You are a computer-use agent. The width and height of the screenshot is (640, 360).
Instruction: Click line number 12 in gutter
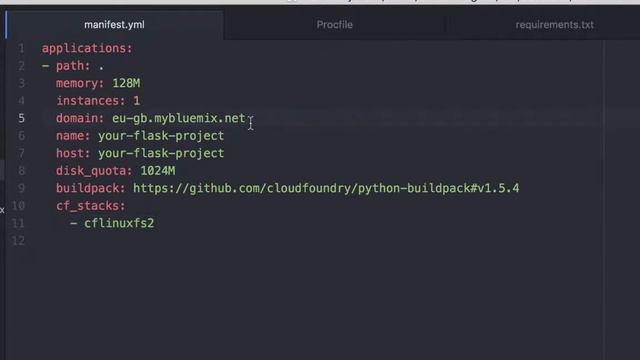tap(18, 241)
